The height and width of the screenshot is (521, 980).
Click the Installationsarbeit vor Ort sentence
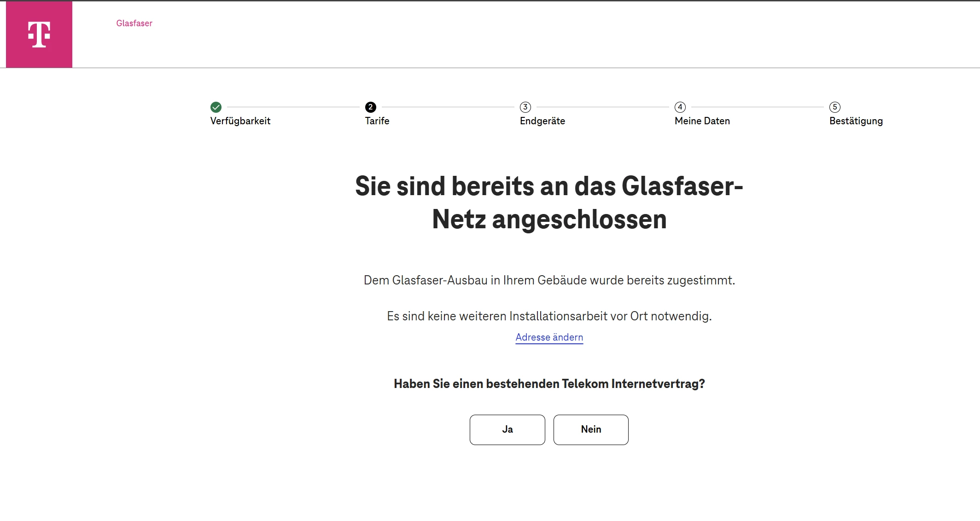tap(549, 316)
